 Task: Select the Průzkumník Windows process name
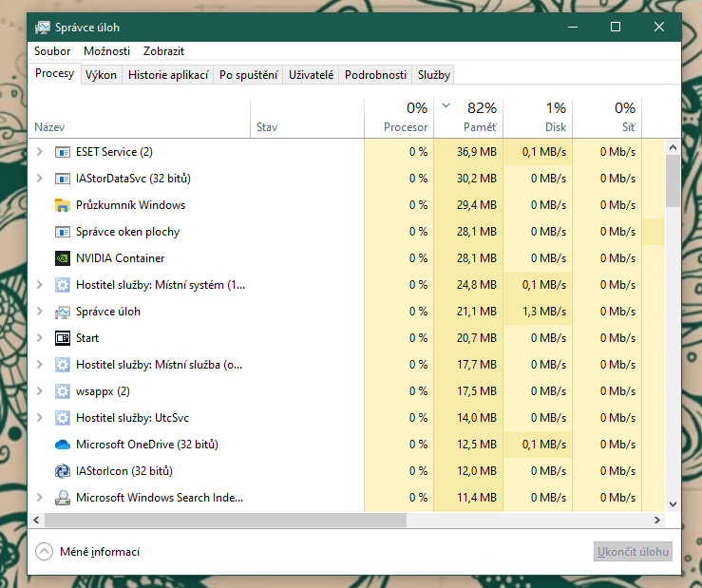click(130, 205)
